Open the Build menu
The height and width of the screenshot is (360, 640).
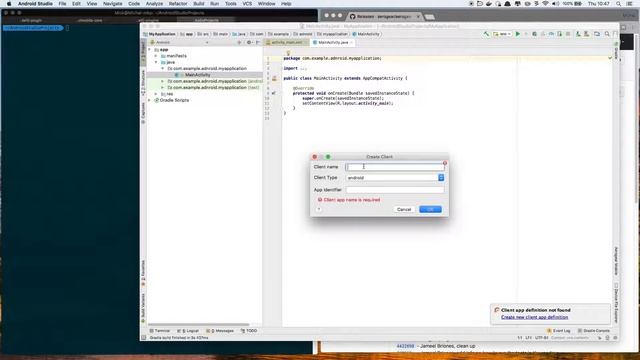click(x=199, y=4)
